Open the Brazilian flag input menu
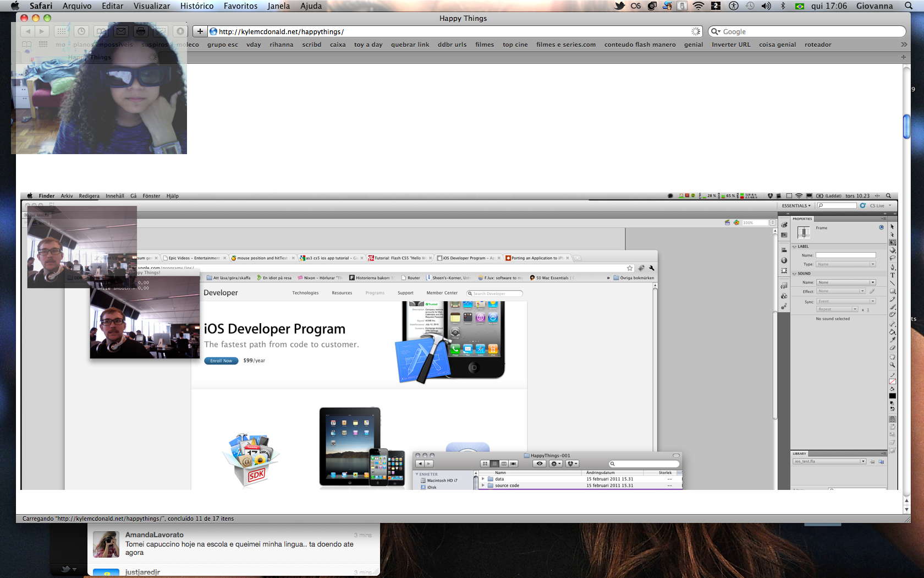The height and width of the screenshot is (578, 924). (800, 6)
